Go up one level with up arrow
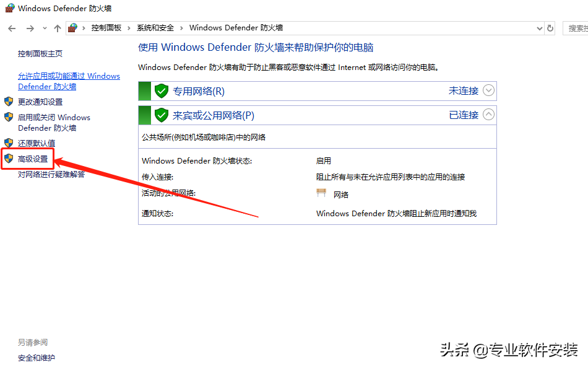Image resolution: width=588 pixels, height=368 pixels. pos(58,28)
